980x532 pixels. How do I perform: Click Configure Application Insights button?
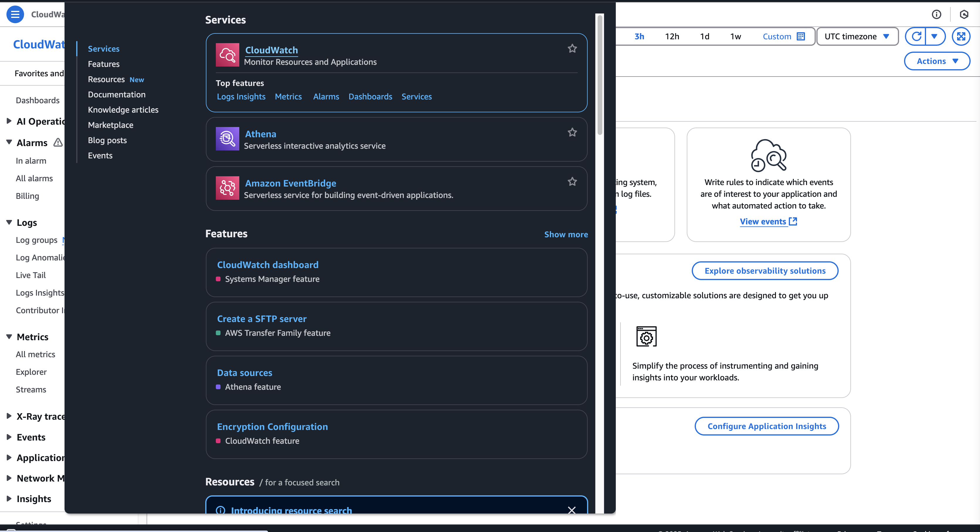767,426
